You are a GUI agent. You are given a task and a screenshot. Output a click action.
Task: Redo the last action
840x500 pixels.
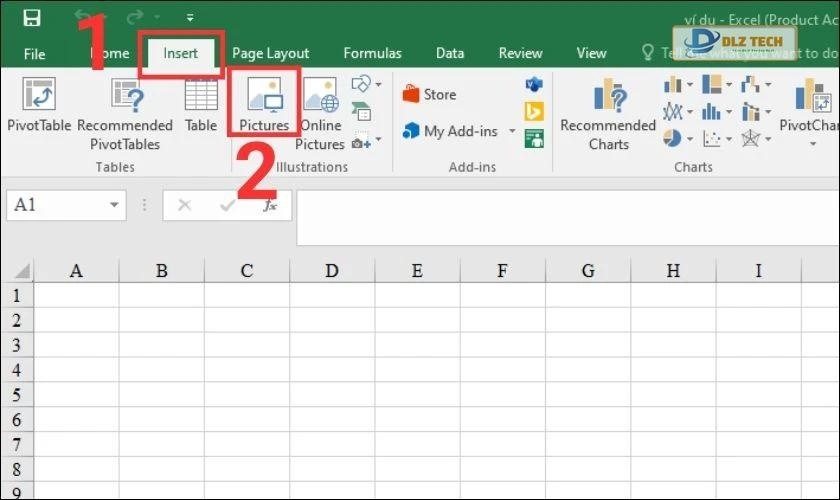pyautogui.click(x=134, y=17)
